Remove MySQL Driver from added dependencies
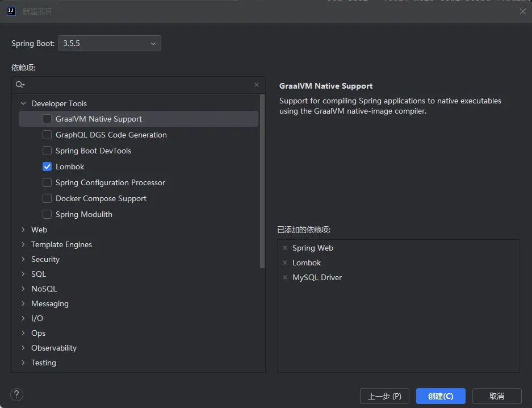Screen dimensions: 532x408 tap(285, 277)
